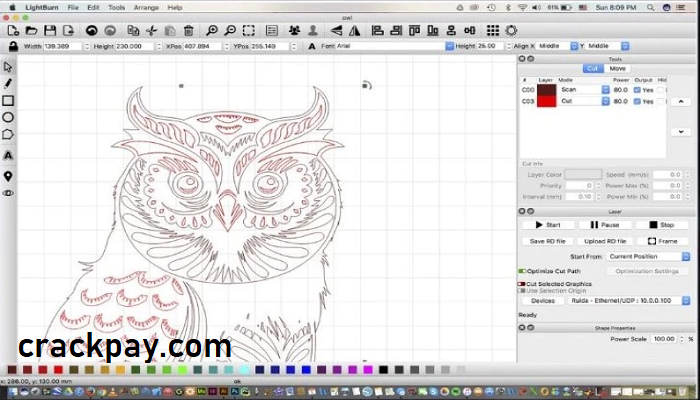Check the Hide box for layer C00
This screenshot has width=700, height=400.
point(660,90)
